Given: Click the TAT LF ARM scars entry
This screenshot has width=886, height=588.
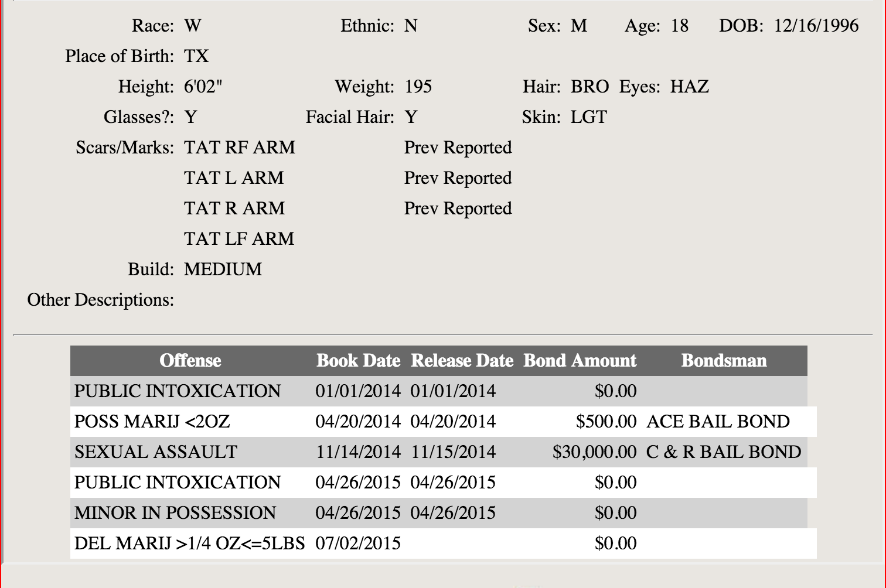Looking at the screenshot, I should pos(239,239).
